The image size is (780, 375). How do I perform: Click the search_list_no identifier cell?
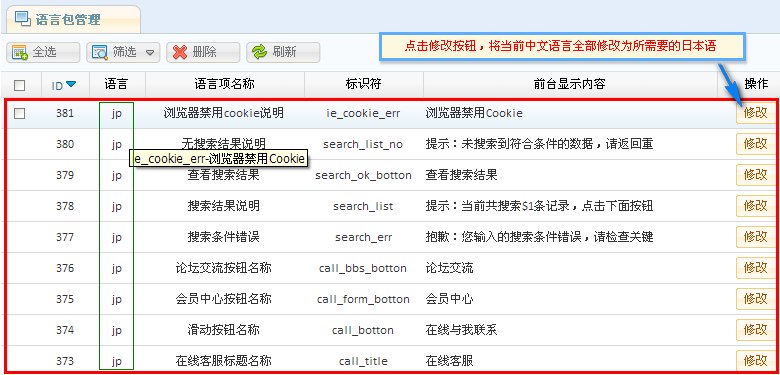coord(363,144)
